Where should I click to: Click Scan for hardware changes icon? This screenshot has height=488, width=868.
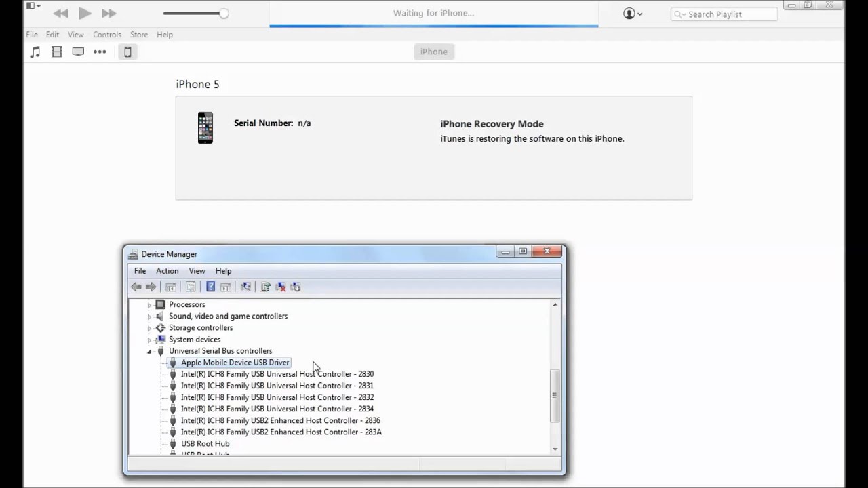(x=245, y=287)
